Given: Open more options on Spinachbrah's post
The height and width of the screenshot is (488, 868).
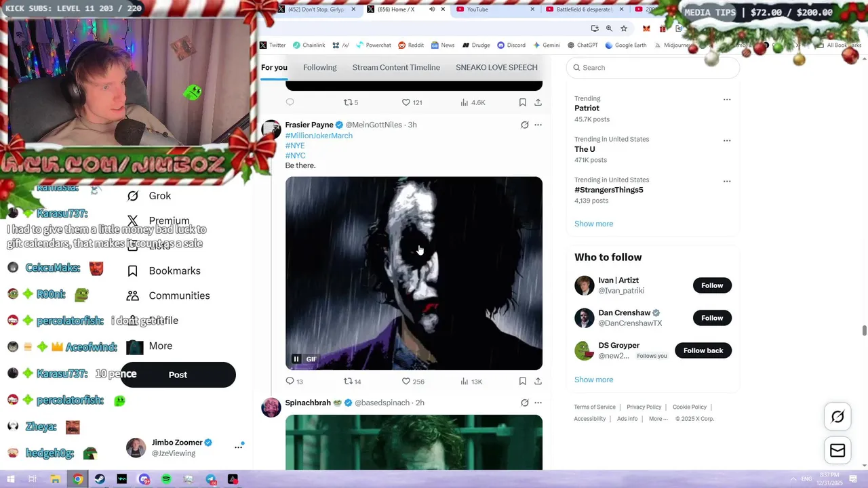Looking at the screenshot, I should pyautogui.click(x=538, y=403).
